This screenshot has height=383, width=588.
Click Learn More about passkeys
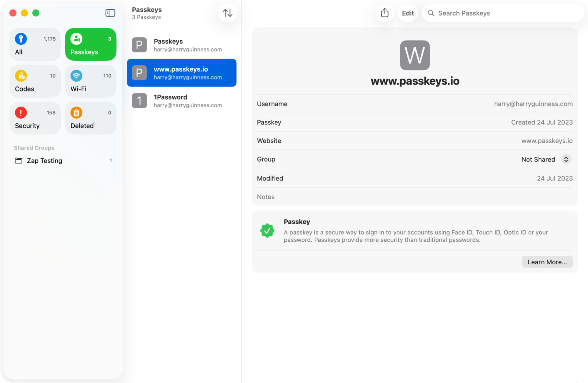547,262
